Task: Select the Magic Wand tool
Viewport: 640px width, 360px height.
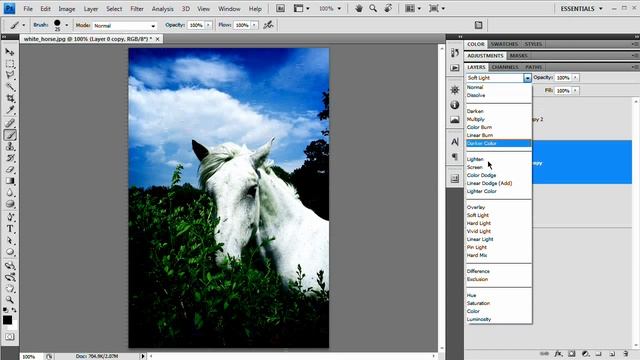Action: click(x=10, y=87)
